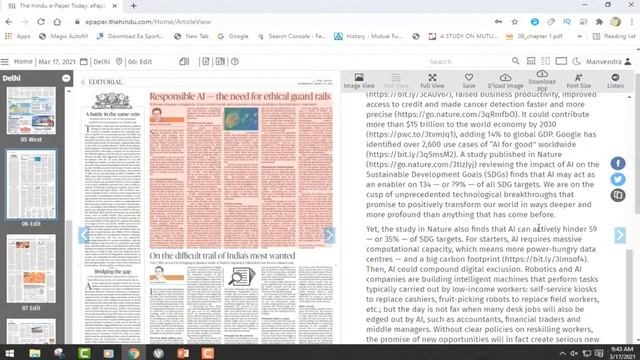Open Chrome extensions puzzle icon
Image resolution: width=640 pixels, height=360 pixels.
click(x=599, y=22)
